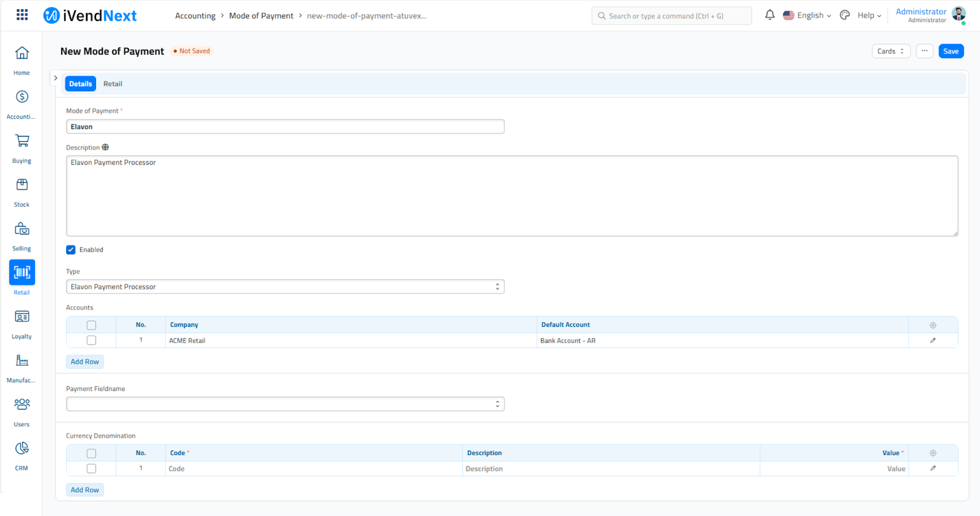Click the new-mode-of-payment breadcrumb
Image resolution: width=980 pixels, height=516 pixels.
click(366, 16)
